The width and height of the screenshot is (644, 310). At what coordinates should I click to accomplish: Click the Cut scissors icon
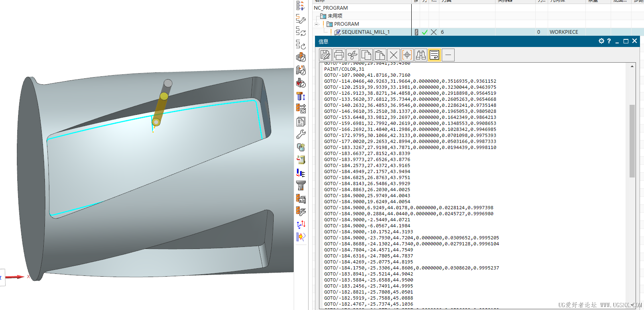[x=352, y=55]
